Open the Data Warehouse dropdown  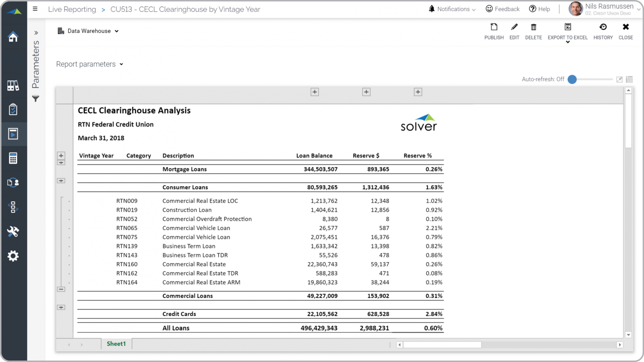click(88, 31)
